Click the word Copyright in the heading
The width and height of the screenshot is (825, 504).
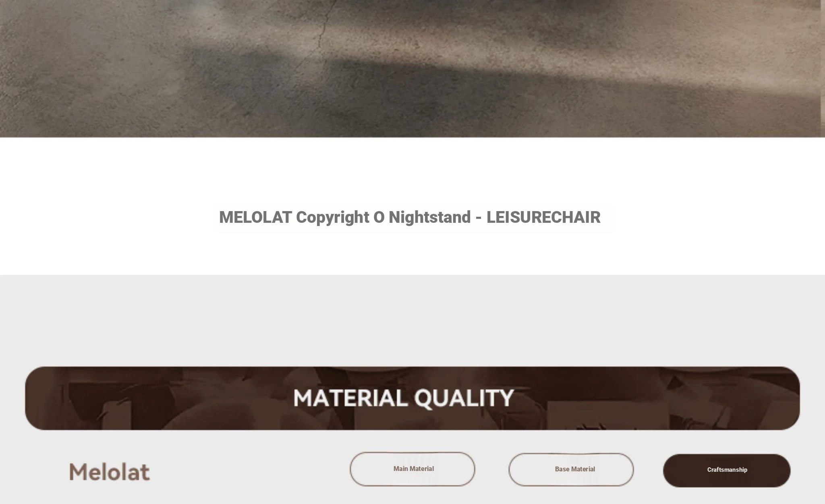pos(333,218)
